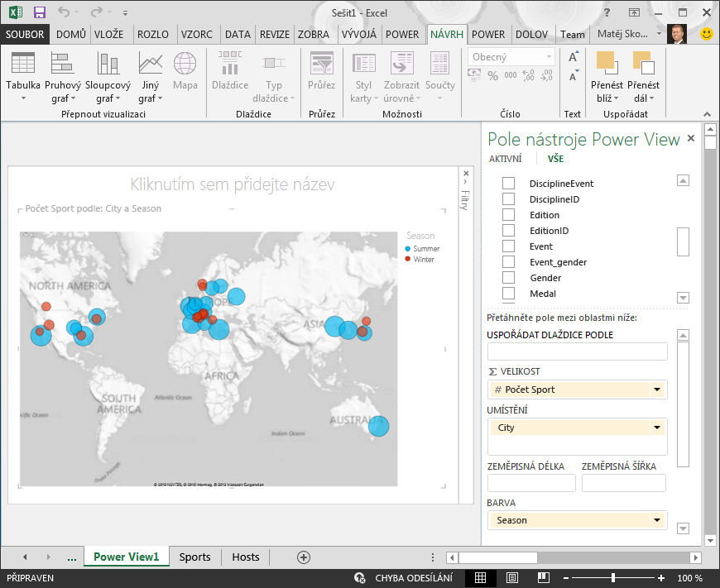The width and height of the screenshot is (720, 588).
Task: Click the Summer legend color marker
Action: pos(408,248)
